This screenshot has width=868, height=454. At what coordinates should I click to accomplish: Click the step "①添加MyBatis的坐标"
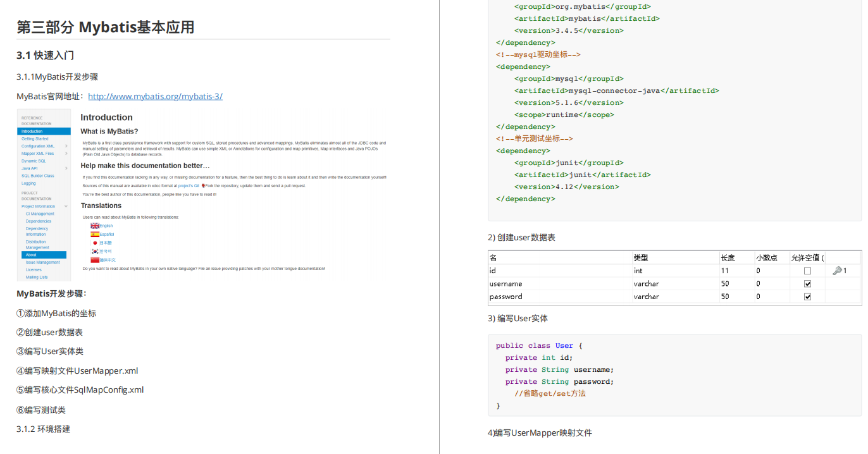pos(56,314)
